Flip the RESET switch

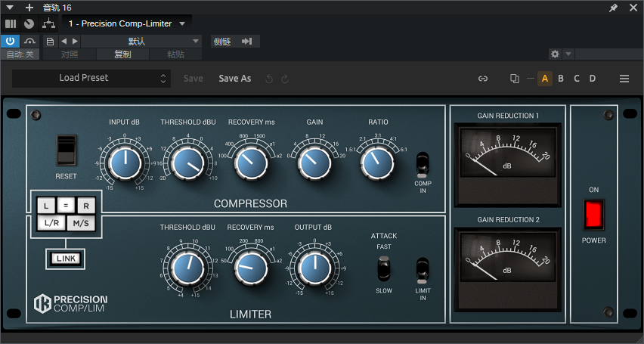point(66,150)
